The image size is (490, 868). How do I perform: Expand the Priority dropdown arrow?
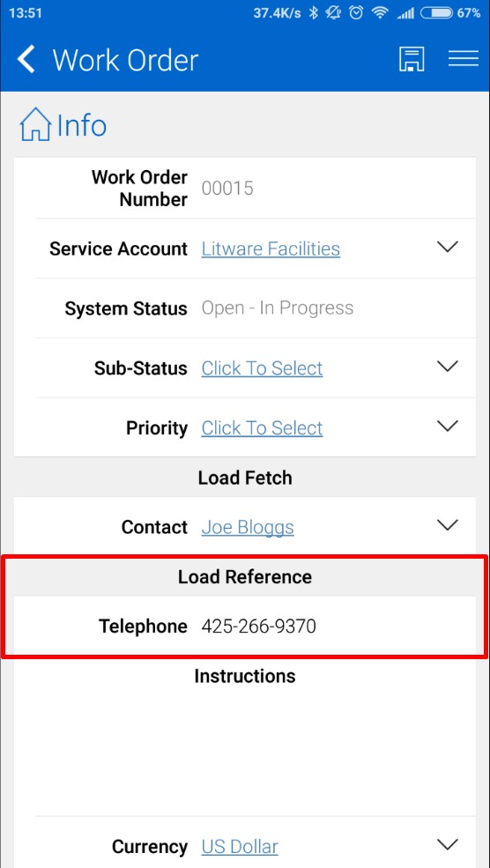pyautogui.click(x=448, y=427)
